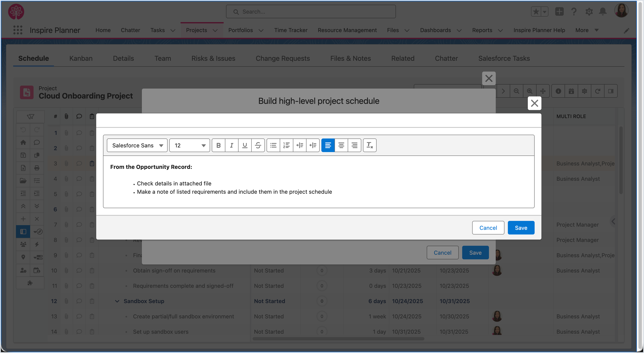
Task: Open the Salesforce Sans font dropdown
Action: coord(137,145)
